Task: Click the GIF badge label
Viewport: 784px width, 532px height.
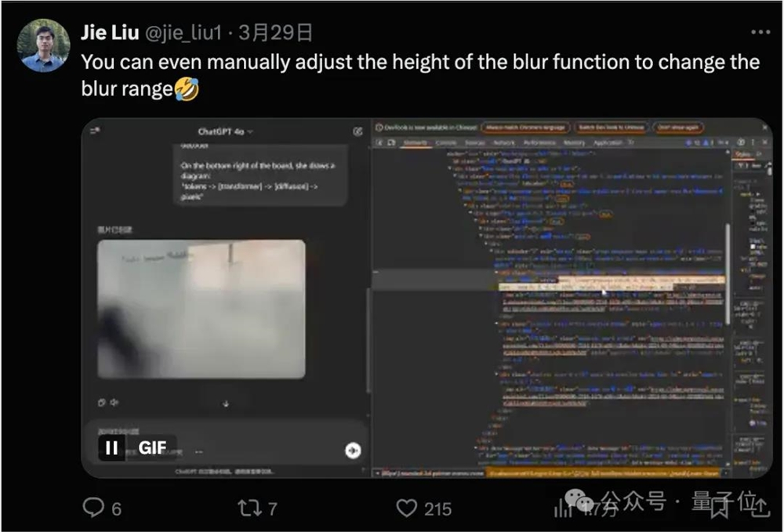Action: coord(152,447)
